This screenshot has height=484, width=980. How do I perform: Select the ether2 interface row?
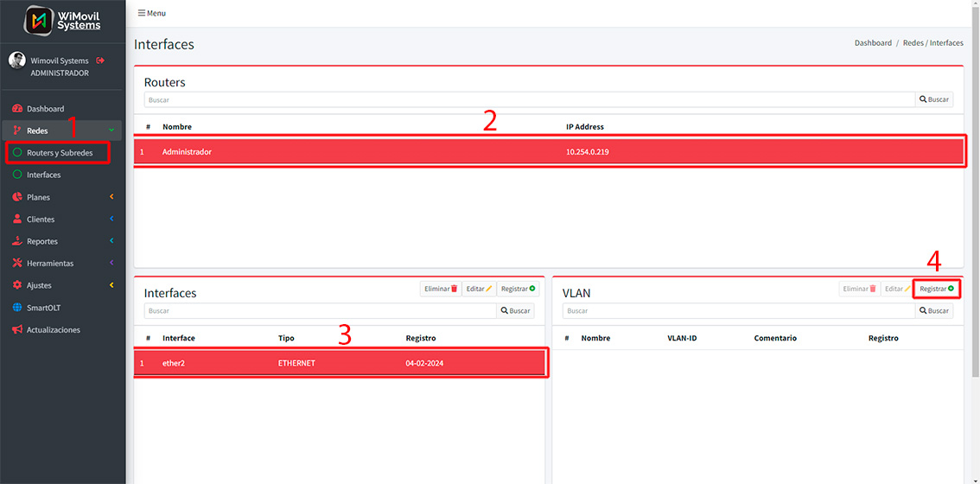(x=340, y=363)
